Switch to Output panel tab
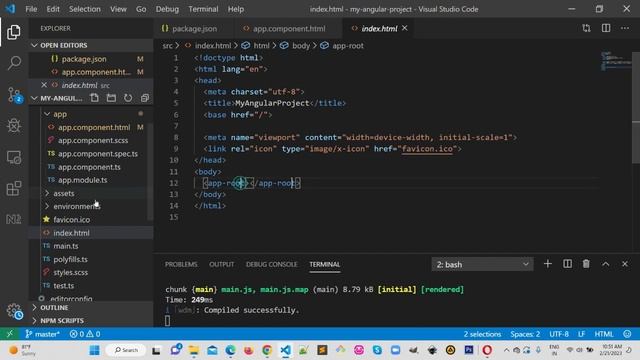This screenshot has width=640, height=360. tap(222, 264)
